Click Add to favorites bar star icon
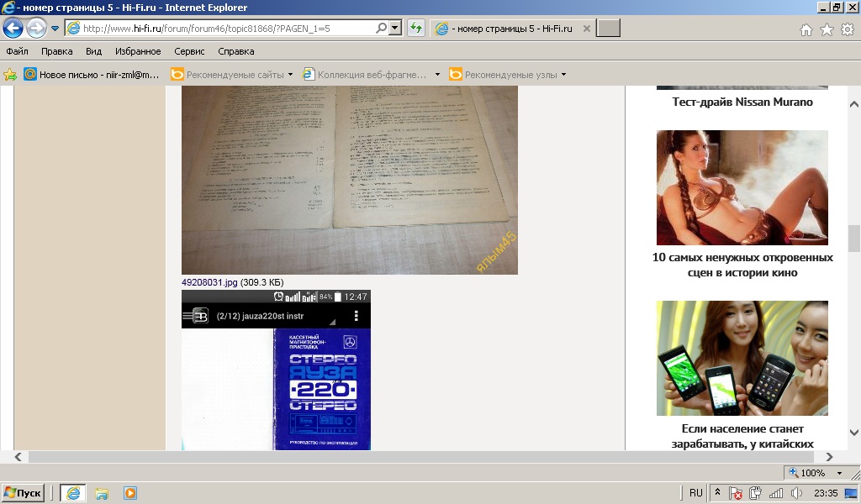 [10, 74]
